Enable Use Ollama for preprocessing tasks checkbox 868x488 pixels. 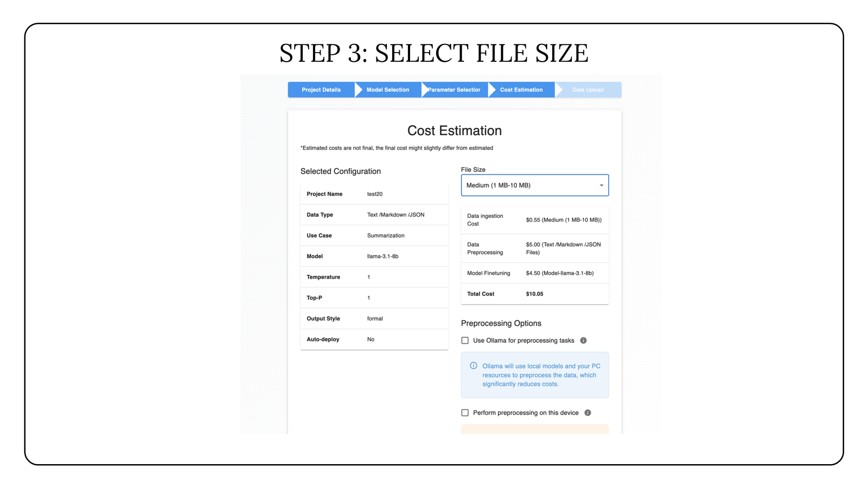[465, 341]
